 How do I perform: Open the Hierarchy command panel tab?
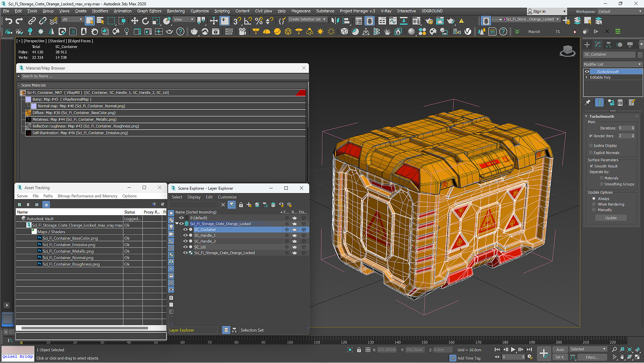tap(608, 45)
